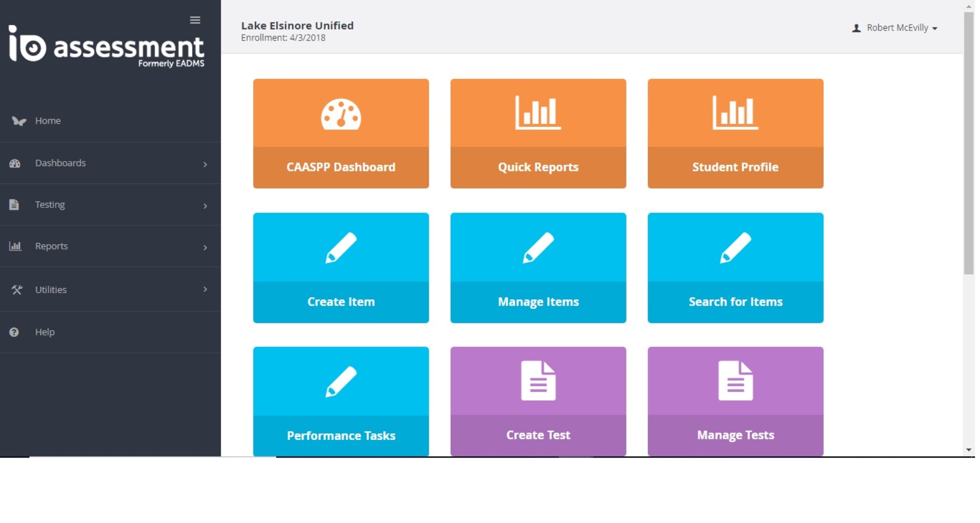Screen dimensions: 980x523
Task: Open the CAASPP Dashboard gauge tile
Action: pos(341,133)
